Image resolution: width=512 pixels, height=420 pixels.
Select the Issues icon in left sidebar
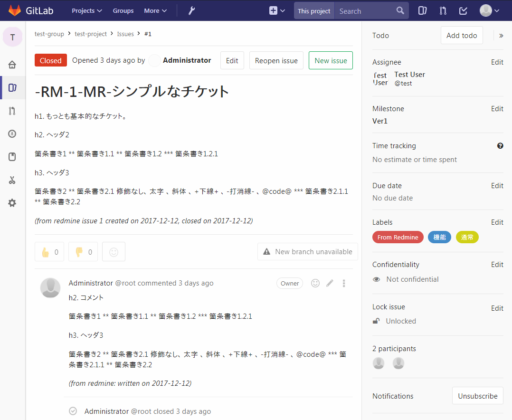coord(12,87)
